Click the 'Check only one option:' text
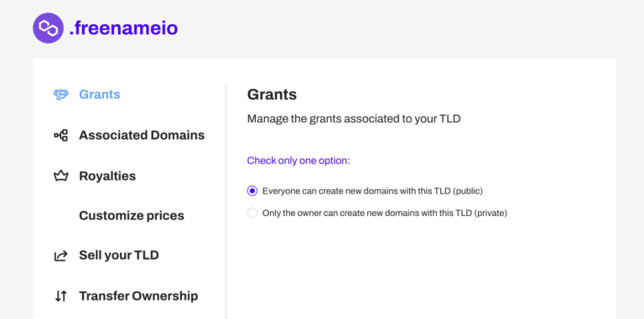Screen dimensions: 644x319 click(x=299, y=160)
